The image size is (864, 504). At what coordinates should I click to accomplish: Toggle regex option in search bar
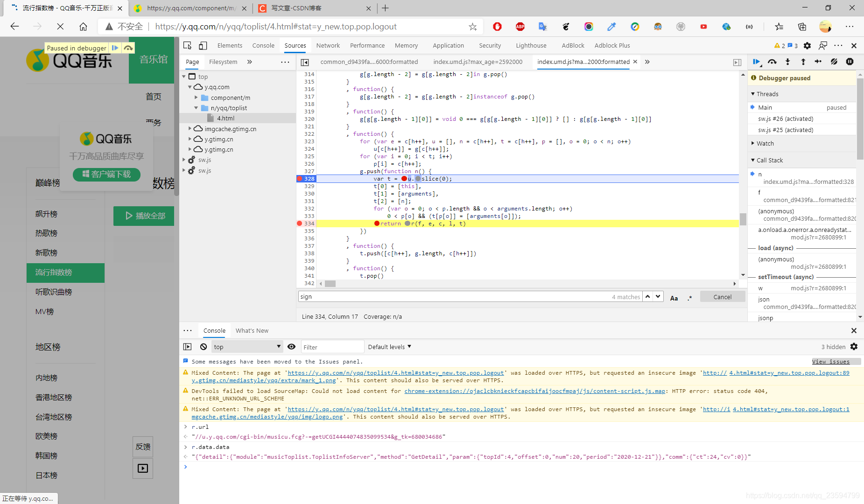(689, 298)
